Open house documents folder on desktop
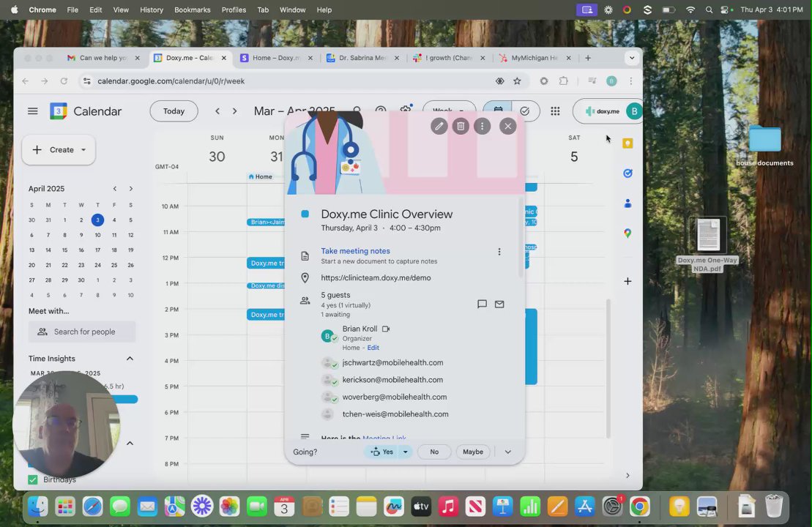 pyautogui.click(x=764, y=146)
